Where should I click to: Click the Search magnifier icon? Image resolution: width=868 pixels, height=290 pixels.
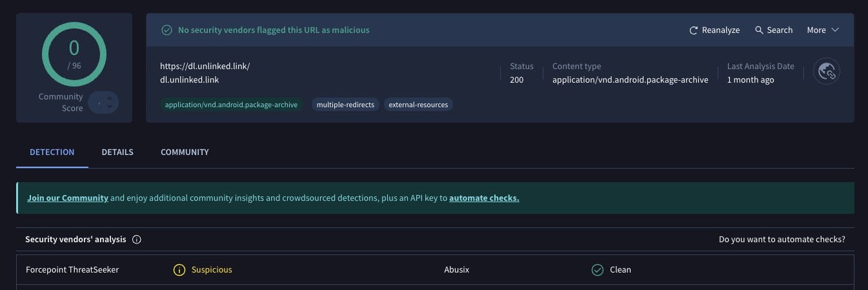(x=759, y=30)
